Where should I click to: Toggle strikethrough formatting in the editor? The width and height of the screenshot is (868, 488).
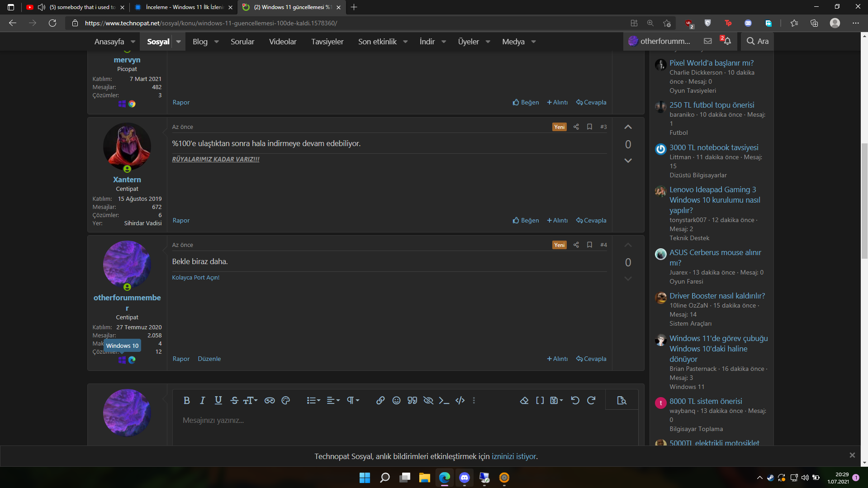234,400
